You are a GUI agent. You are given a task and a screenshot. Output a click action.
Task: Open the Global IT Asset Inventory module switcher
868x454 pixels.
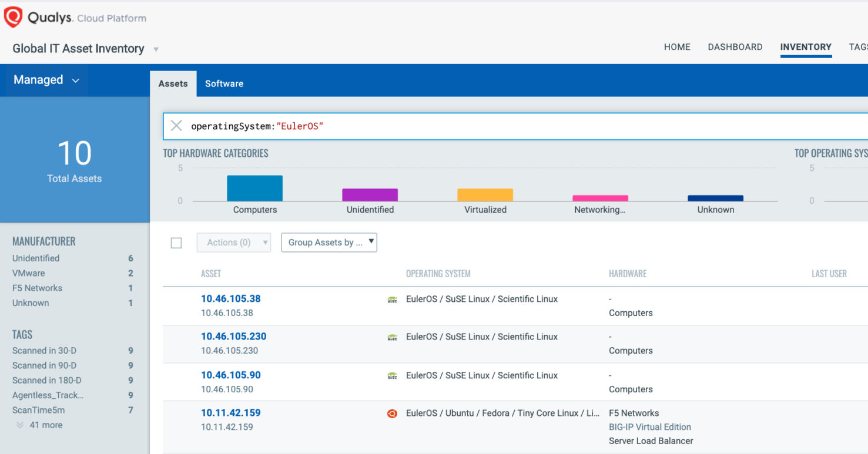[155, 49]
